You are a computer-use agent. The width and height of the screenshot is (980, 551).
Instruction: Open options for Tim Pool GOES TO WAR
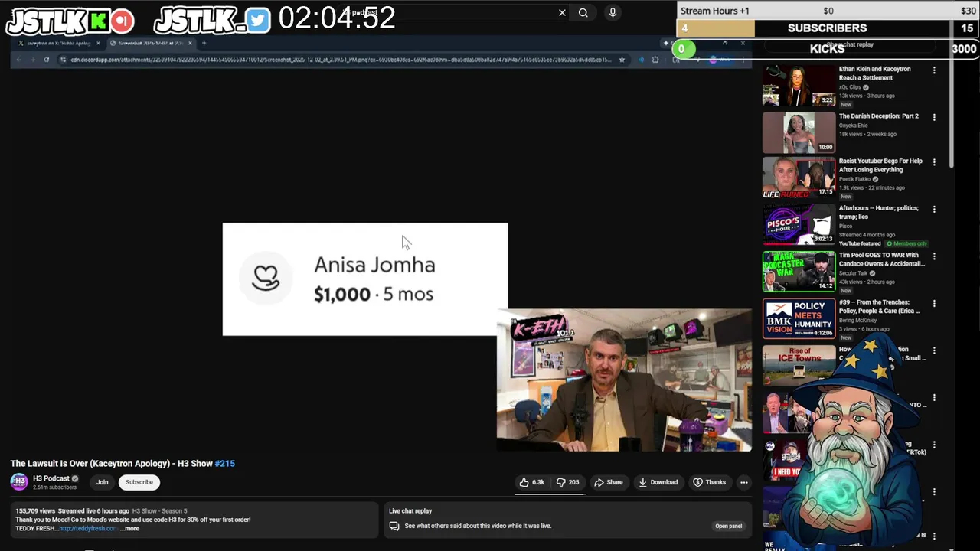click(934, 256)
